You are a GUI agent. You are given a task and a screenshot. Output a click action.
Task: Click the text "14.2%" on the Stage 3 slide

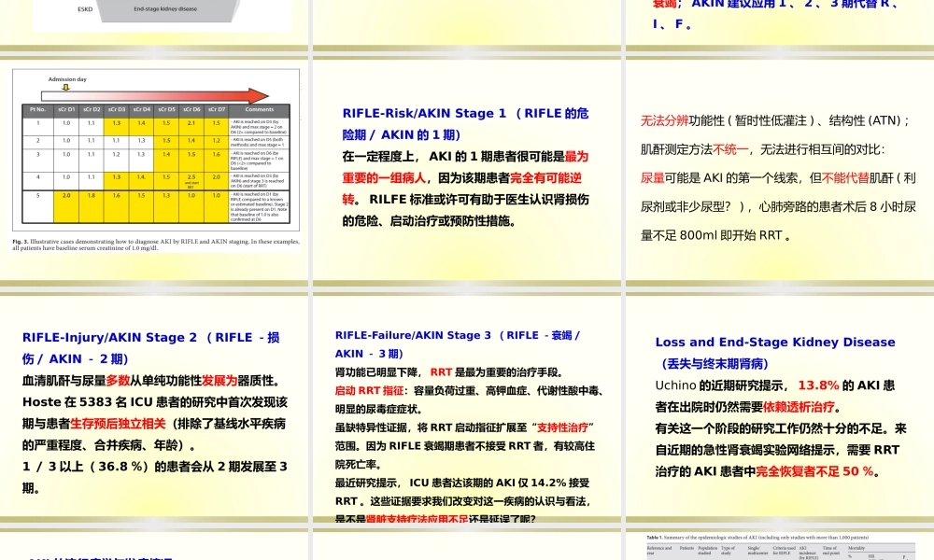548,483
